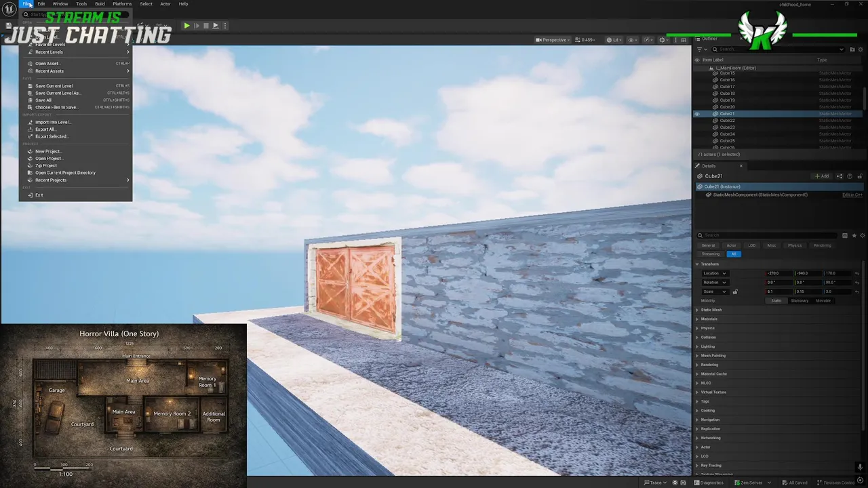Open the Outliner settings gear
The image size is (868, 488).
tap(862, 49)
